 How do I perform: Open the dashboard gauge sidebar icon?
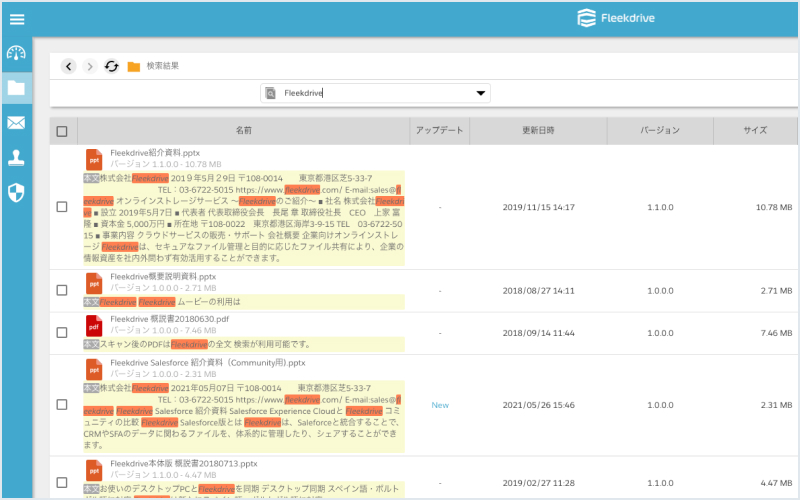point(16,53)
